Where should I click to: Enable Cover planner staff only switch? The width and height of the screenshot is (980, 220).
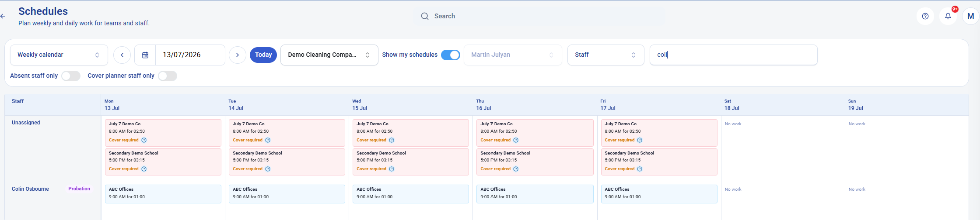pos(168,76)
